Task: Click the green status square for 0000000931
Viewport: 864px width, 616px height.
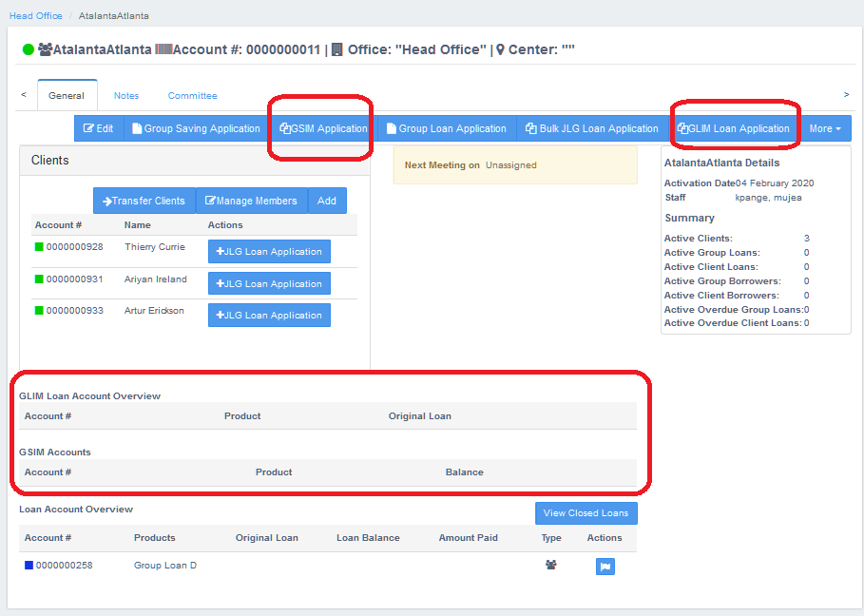Action: pos(39,279)
